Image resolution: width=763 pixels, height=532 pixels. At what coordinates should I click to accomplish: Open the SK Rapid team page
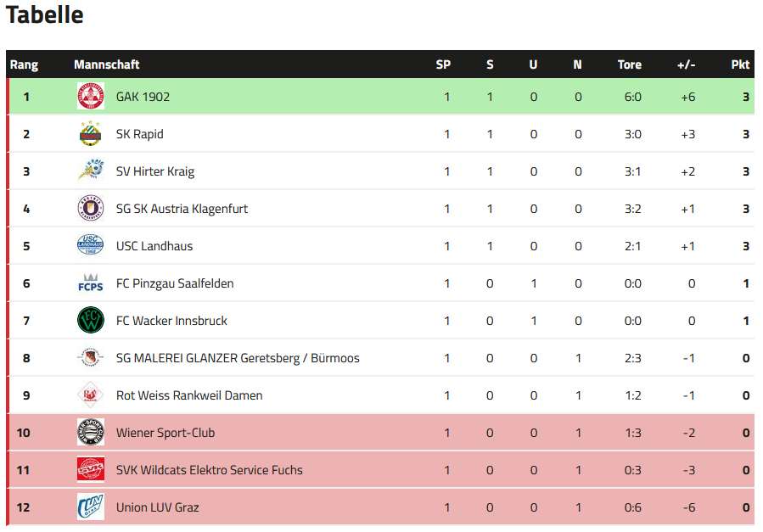click(140, 134)
